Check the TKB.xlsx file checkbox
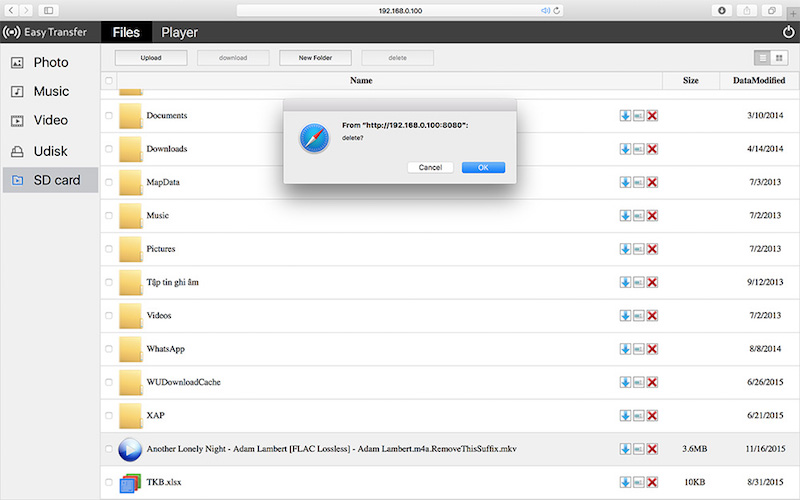Image resolution: width=800 pixels, height=500 pixels. point(109,482)
